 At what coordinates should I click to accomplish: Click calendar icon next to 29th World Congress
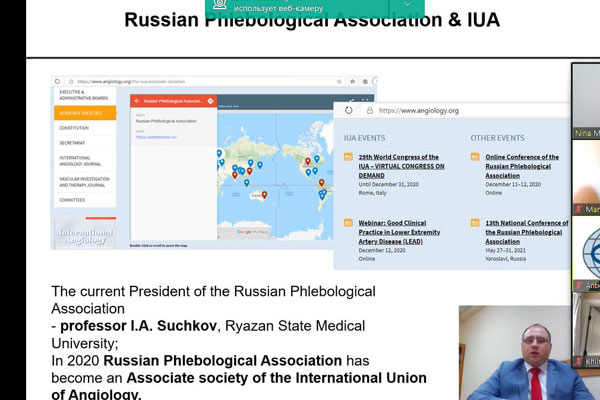point(347,157)
